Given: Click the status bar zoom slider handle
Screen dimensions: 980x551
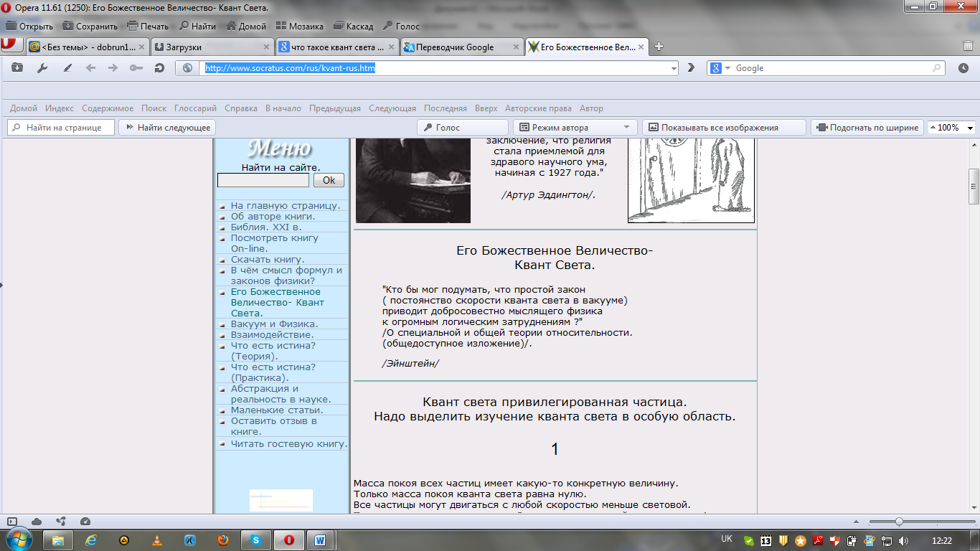Looking at the screenshot, I should tap(899, 522).
